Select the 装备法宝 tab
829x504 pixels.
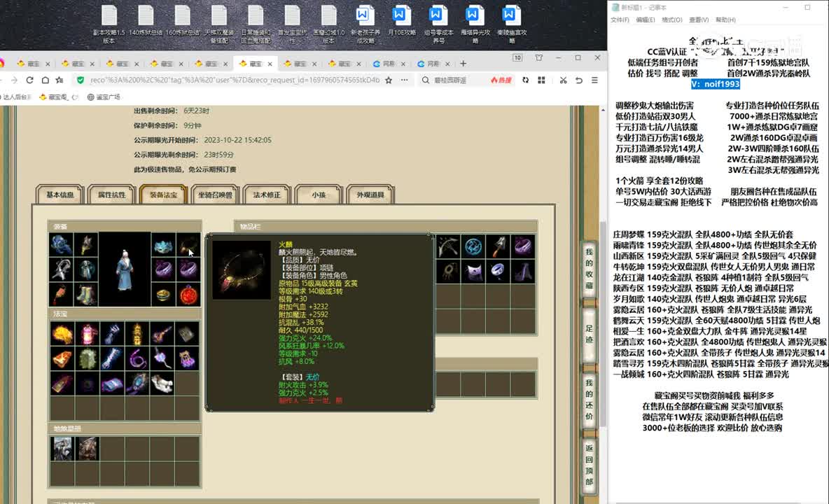click(163, 195)
